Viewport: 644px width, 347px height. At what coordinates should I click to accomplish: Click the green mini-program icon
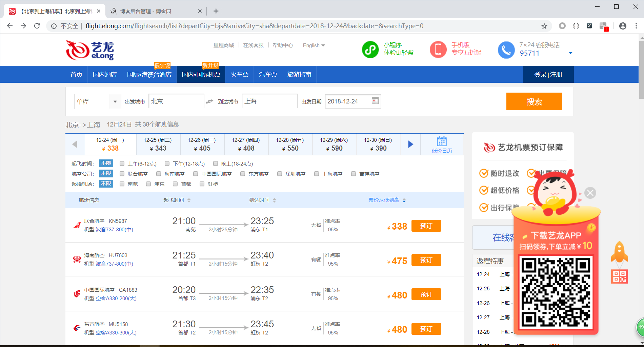click(x=370, y=50)
